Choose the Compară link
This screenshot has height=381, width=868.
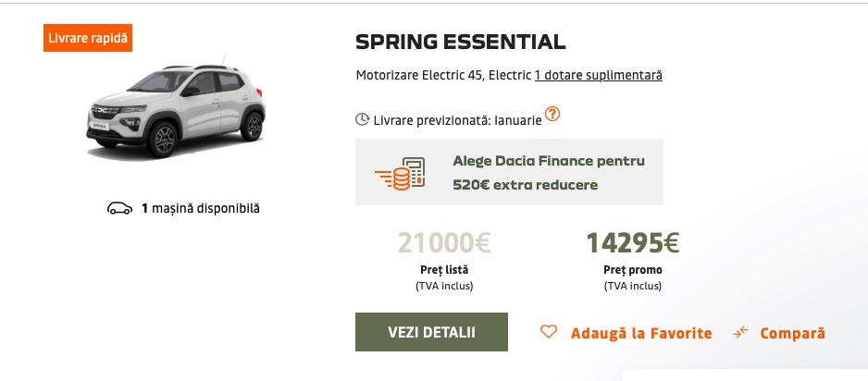point(792,334)
